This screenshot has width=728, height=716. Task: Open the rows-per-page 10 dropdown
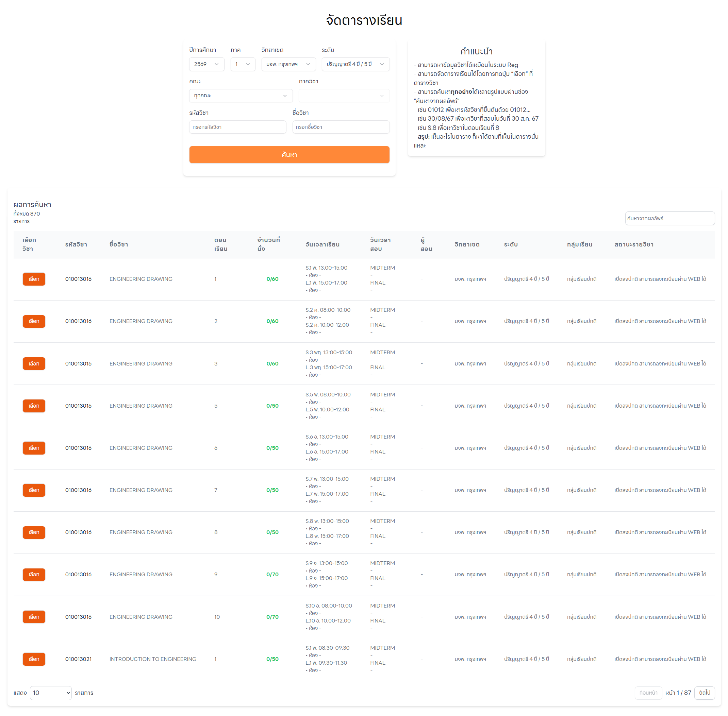[51, 693]
